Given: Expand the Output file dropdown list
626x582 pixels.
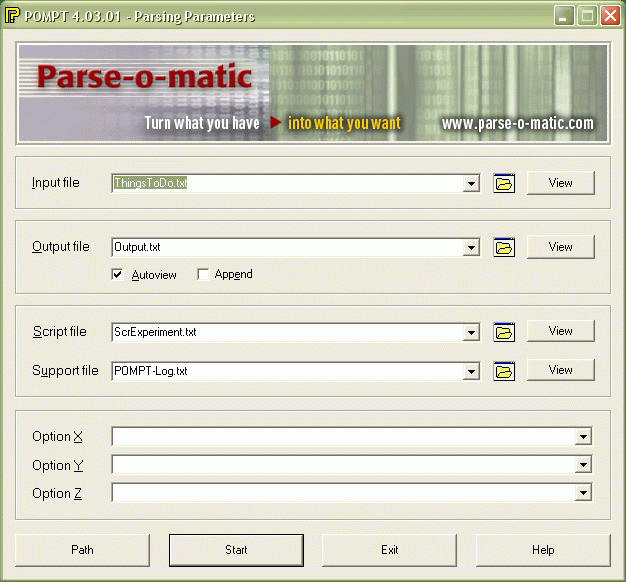Looking at the screenshot, I should [x=471, y=247].
